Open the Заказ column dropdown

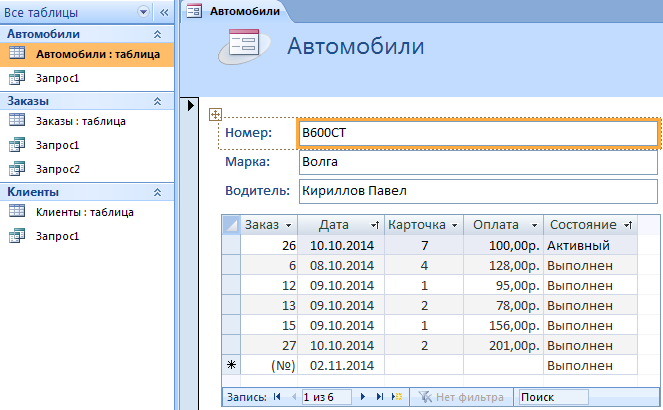pyautogui.click(x=289, y=225)
